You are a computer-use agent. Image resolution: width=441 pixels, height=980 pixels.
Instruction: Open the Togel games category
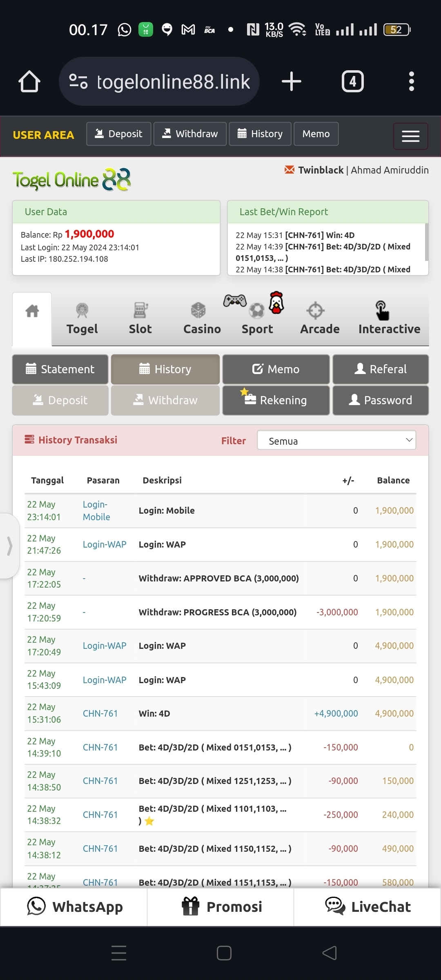point(82,319)
